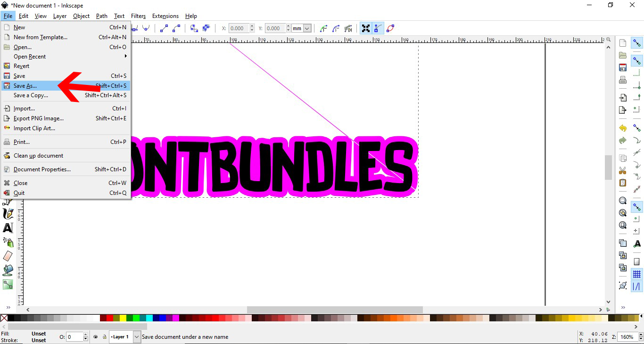Click the Duplicate object icon
The height and width of the screenshot is (344, 644).
tap(623, 243)
